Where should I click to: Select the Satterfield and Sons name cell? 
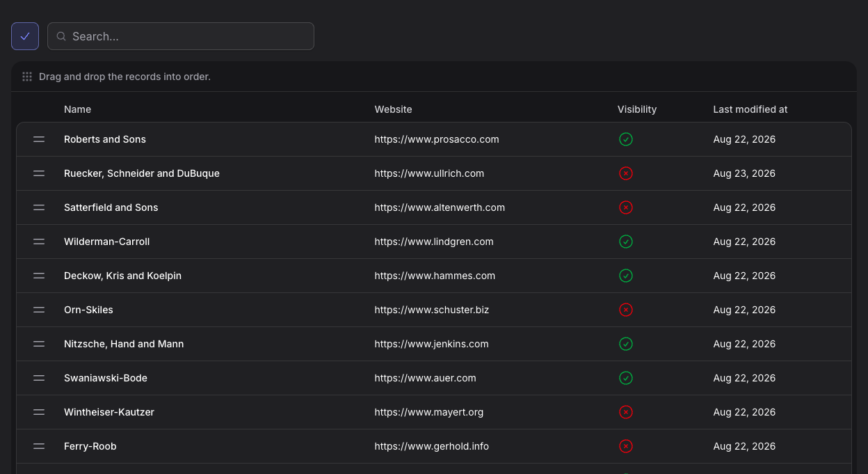[111, 207]
